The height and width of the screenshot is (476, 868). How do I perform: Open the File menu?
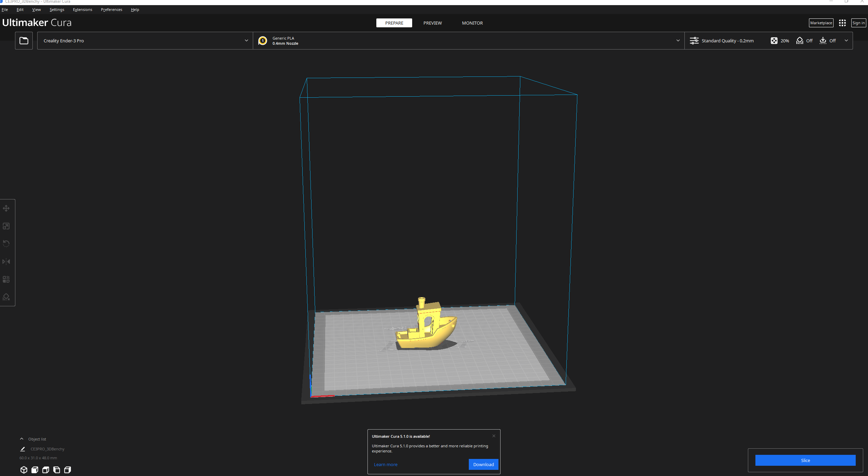point(5,10)
